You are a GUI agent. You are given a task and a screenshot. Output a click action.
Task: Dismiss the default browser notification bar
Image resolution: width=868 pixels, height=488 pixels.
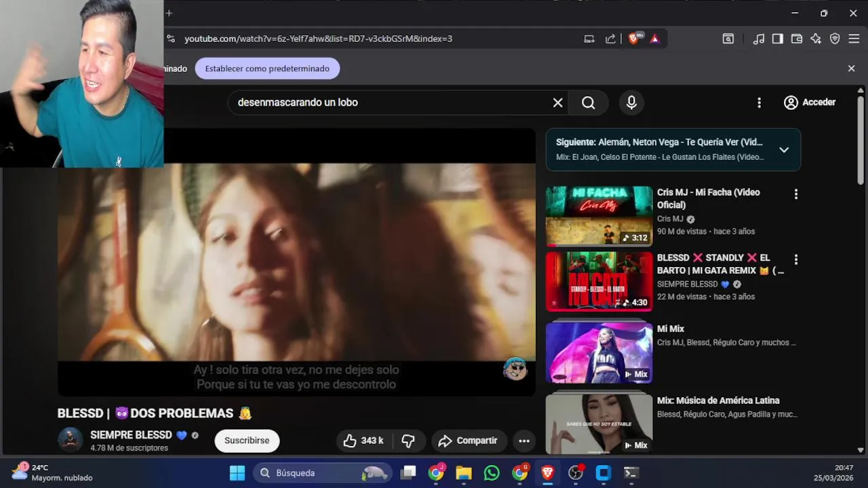coord(852,68)
